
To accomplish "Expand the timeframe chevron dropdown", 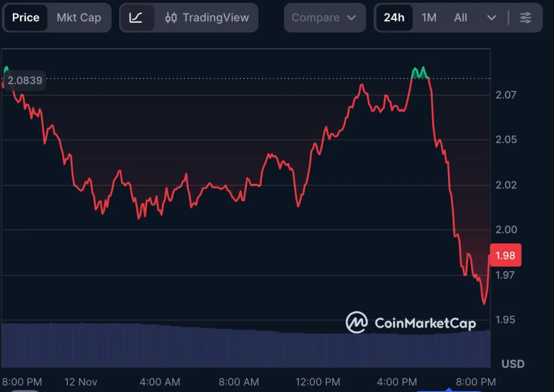I will (x=491, y=17).
